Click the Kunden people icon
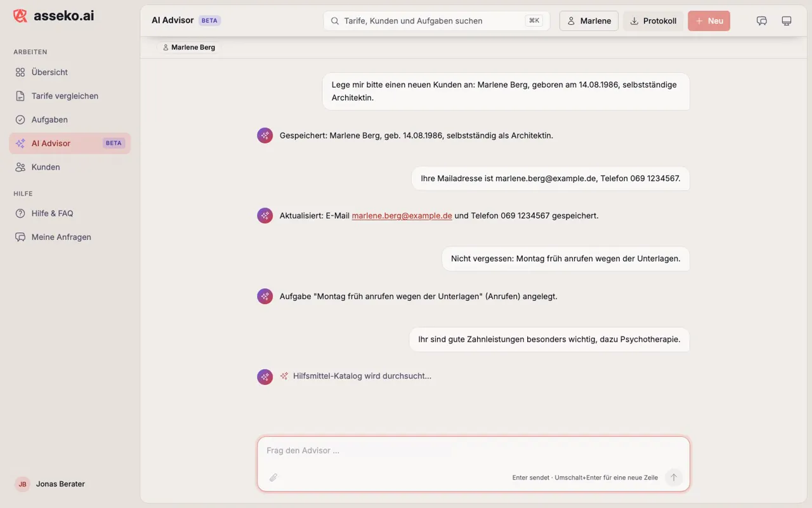Viewport: 812px width, 508px height. [x=20, y=167]
